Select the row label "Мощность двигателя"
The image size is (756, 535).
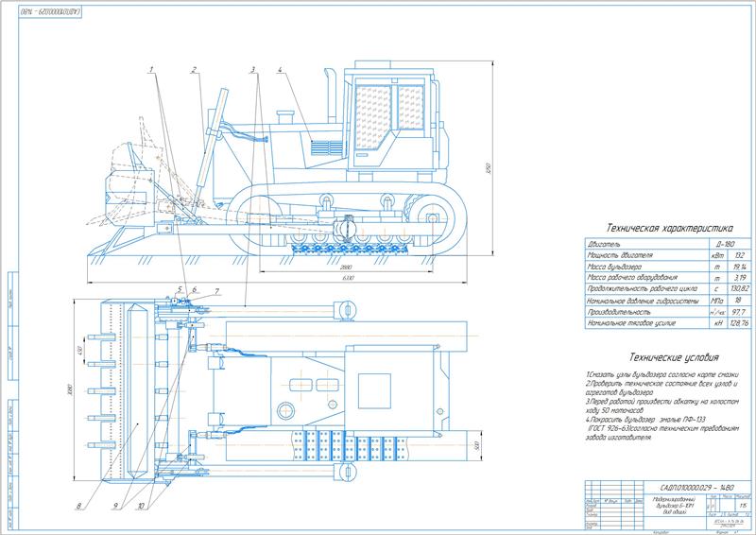tap(620, 255)
